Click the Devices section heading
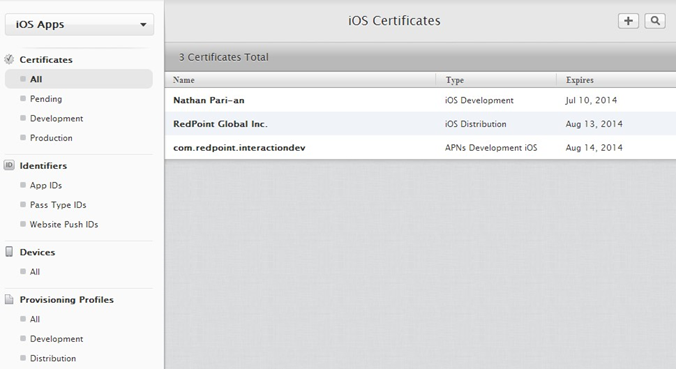The height and width of the screenshot is (369, 676). coord(37,252)
